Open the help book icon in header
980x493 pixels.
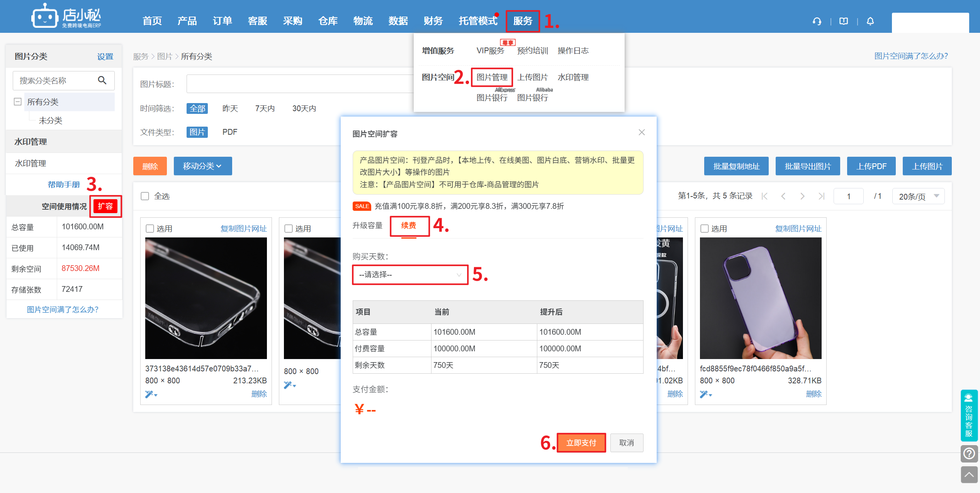[x=844, y=21]
